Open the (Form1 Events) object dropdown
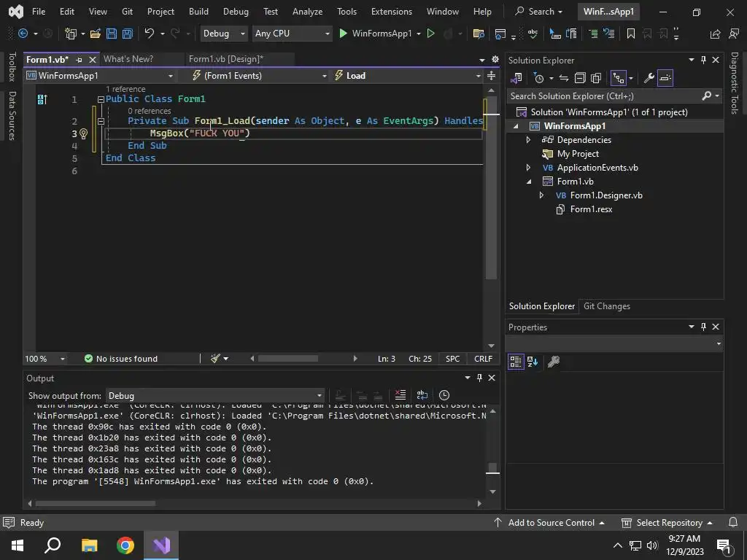Viewport: 747px width, 560px height. (x=259, y=75)
